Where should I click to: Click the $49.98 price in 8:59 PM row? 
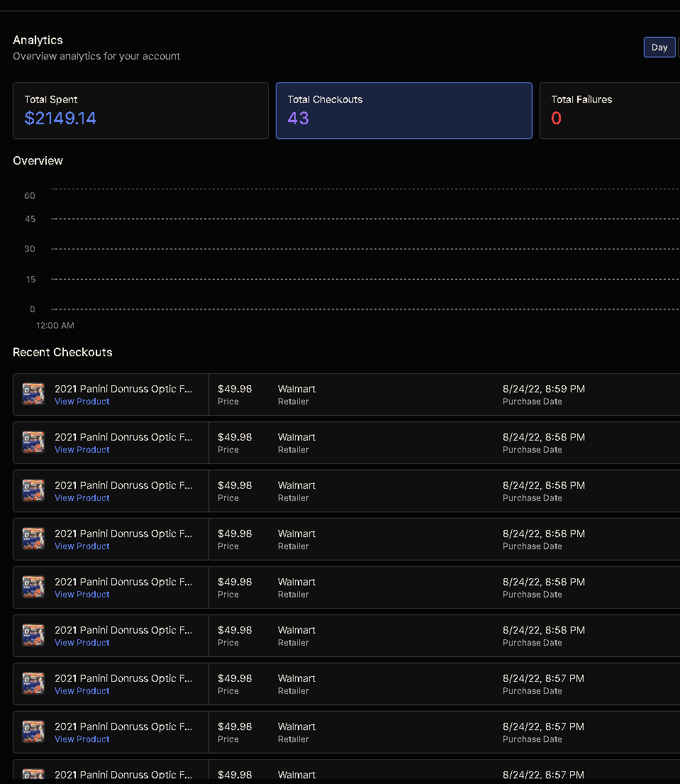click(x=235, y=389)
